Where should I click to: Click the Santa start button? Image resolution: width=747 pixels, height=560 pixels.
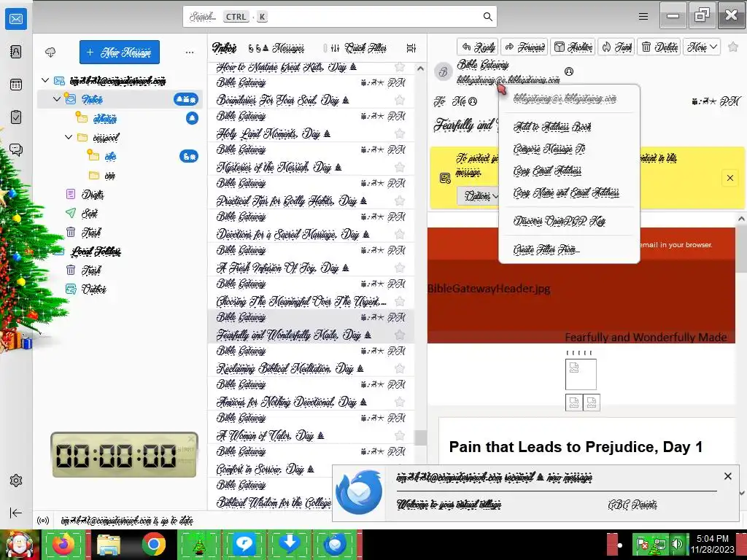[x=20, y=545]
